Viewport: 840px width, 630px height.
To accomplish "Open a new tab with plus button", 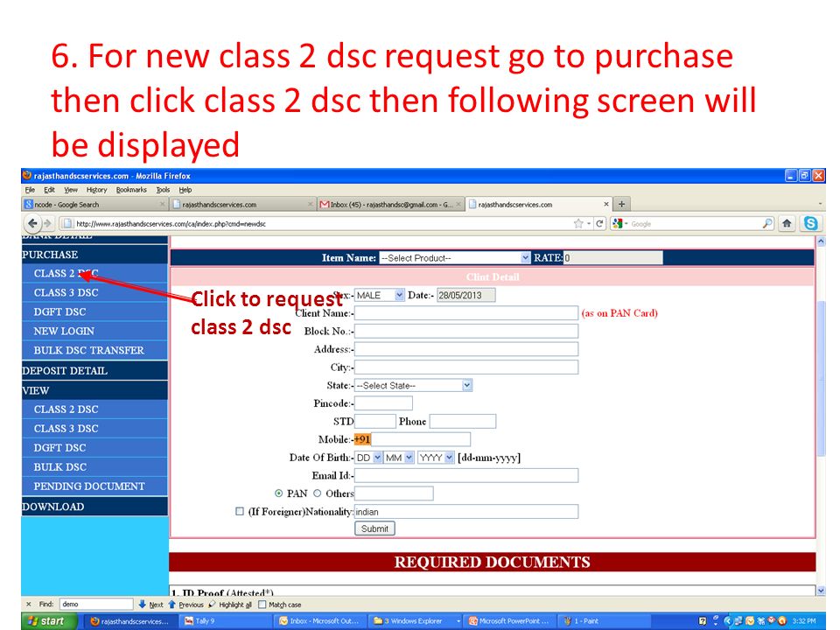I will pyautogui.click(x=621, y=204).
